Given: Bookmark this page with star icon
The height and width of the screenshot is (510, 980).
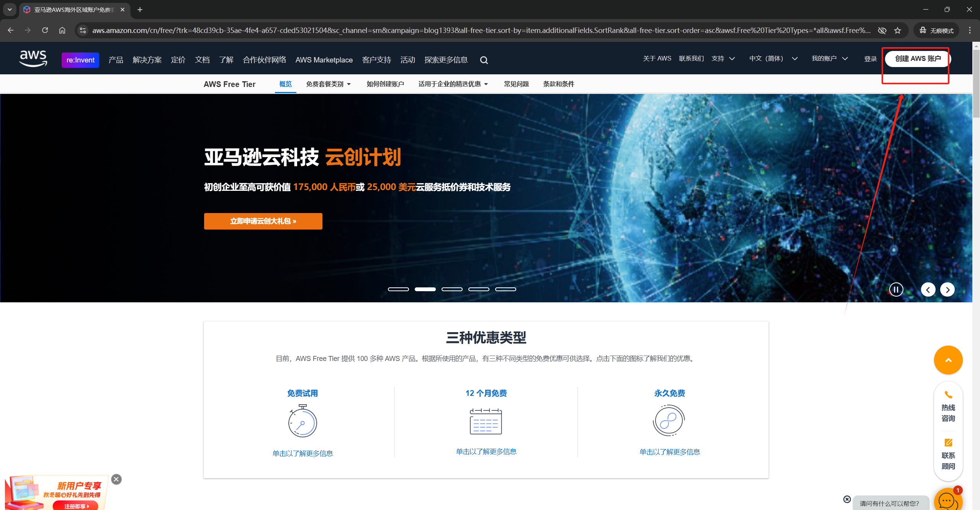Looking at the screenshot, I should (x=898, y=30).
